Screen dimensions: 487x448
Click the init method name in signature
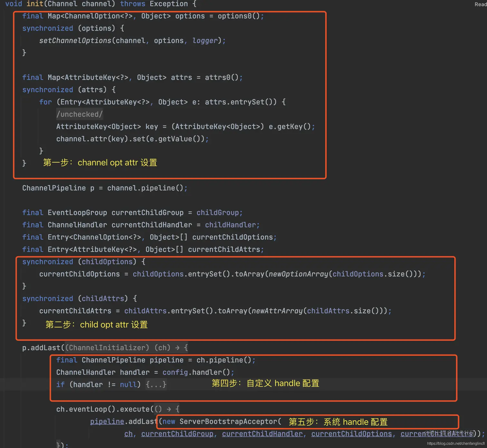[35, 4]
